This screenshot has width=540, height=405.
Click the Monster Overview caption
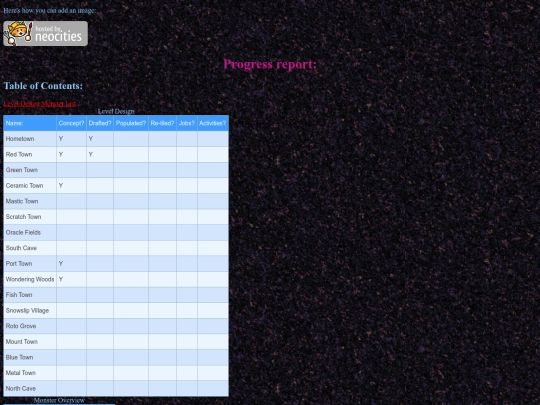[59, 400]
